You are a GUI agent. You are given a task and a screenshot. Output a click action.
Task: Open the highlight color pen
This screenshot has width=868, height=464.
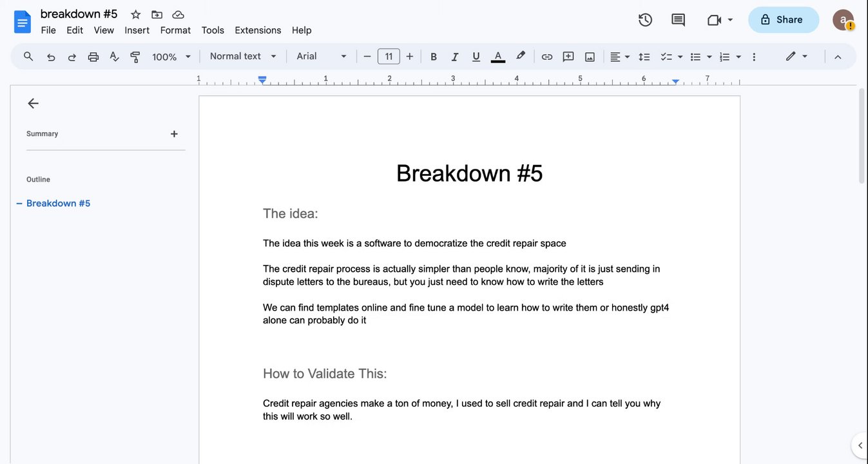point(521,56)
